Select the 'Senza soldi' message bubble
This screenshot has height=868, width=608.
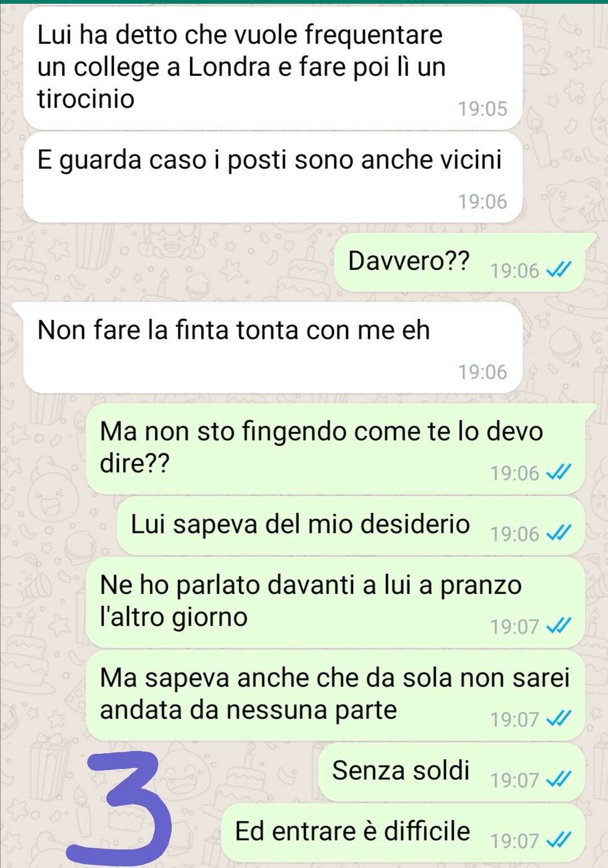[x=451, y=772]
